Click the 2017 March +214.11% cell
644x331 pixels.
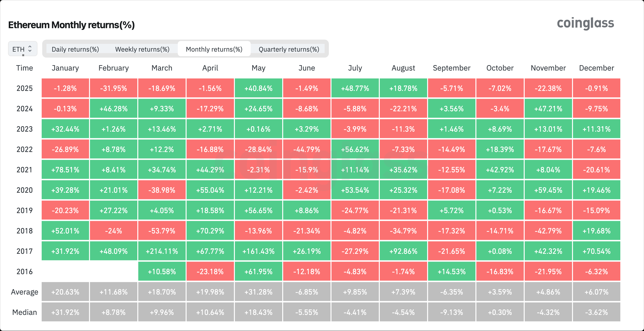pyautogui.click(x=162, y=251)
